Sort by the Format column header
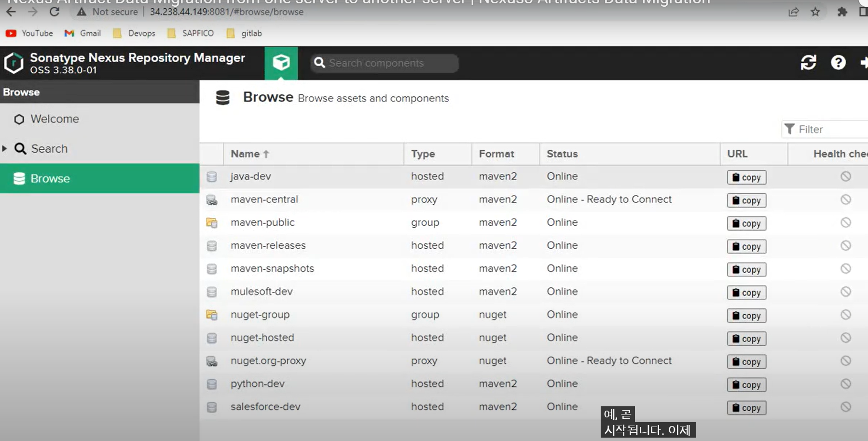Viewport: 868px width, 441px height. click(x=505, y=154)
